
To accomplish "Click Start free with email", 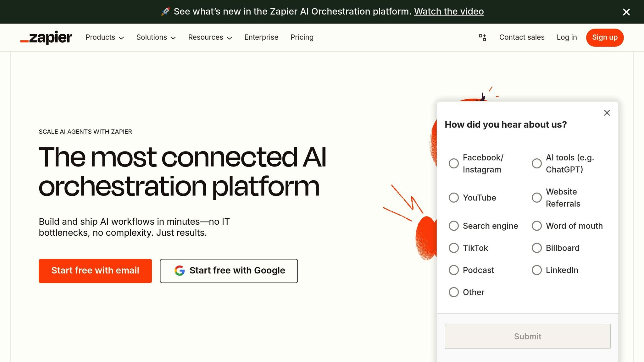I will (x=95, y=271).
